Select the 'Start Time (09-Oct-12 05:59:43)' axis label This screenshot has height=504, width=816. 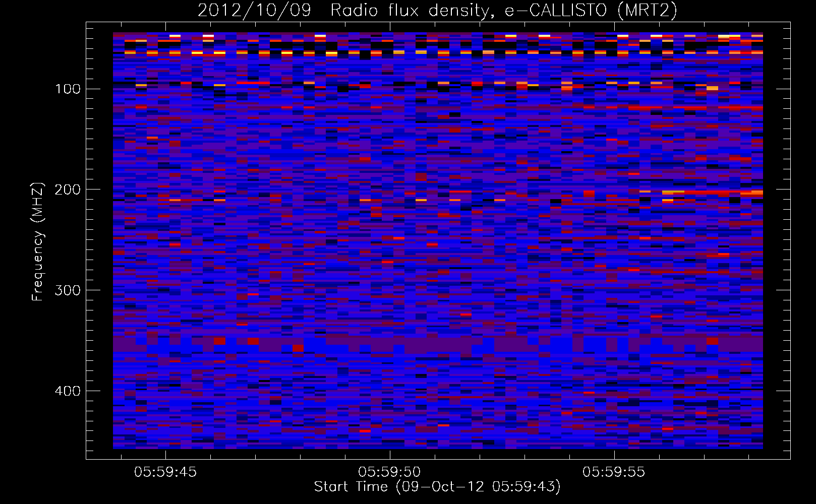(x=437, y=487)
